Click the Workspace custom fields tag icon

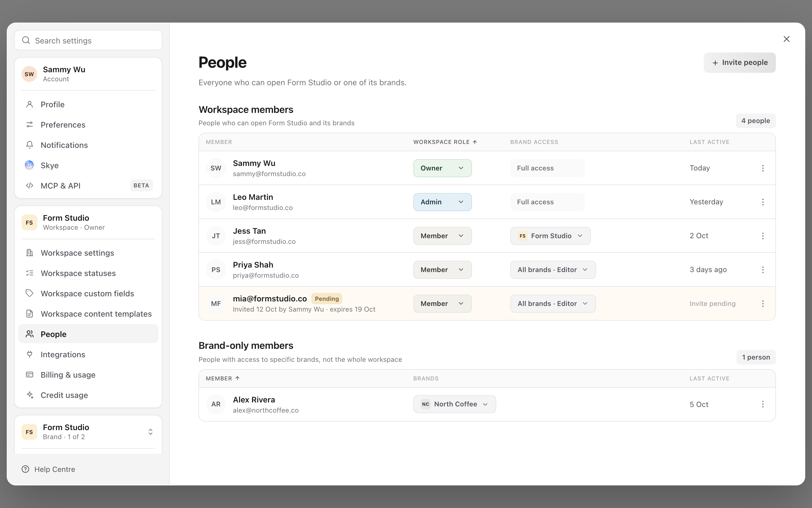[x=30, y=293]
